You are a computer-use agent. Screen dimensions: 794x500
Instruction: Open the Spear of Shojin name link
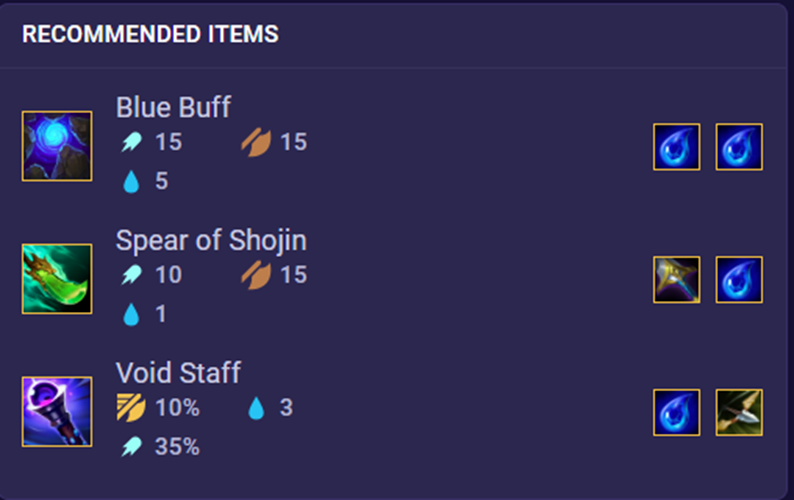[x=211, y=241]
